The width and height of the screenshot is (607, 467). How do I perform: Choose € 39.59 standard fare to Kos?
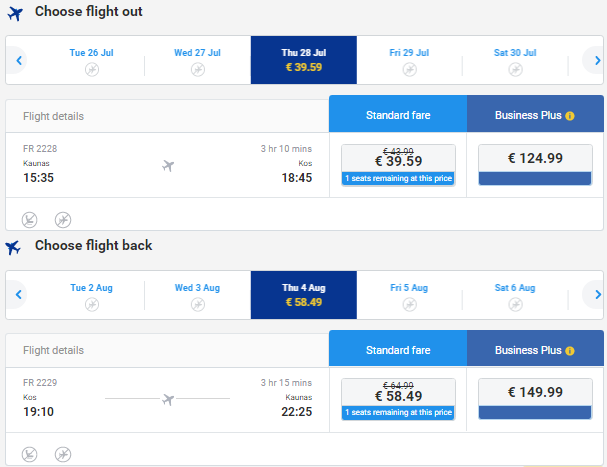pyautogui.click(x=398, y=165)
